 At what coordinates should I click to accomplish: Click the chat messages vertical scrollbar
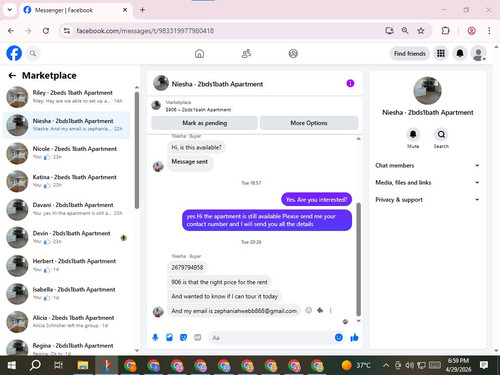point(359,259)
